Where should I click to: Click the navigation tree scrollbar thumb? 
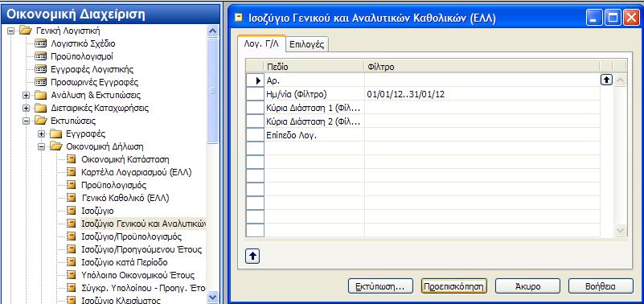(x=213, y=90)
